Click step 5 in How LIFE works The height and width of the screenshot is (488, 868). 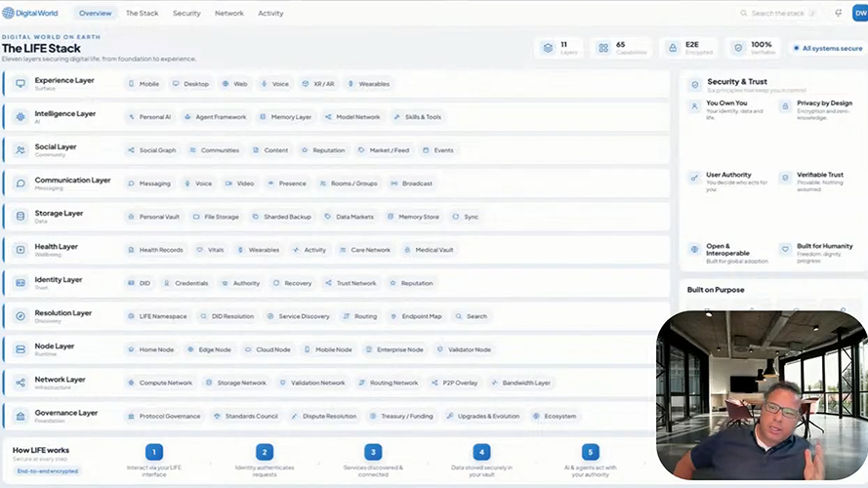click(x=590, y=452)
